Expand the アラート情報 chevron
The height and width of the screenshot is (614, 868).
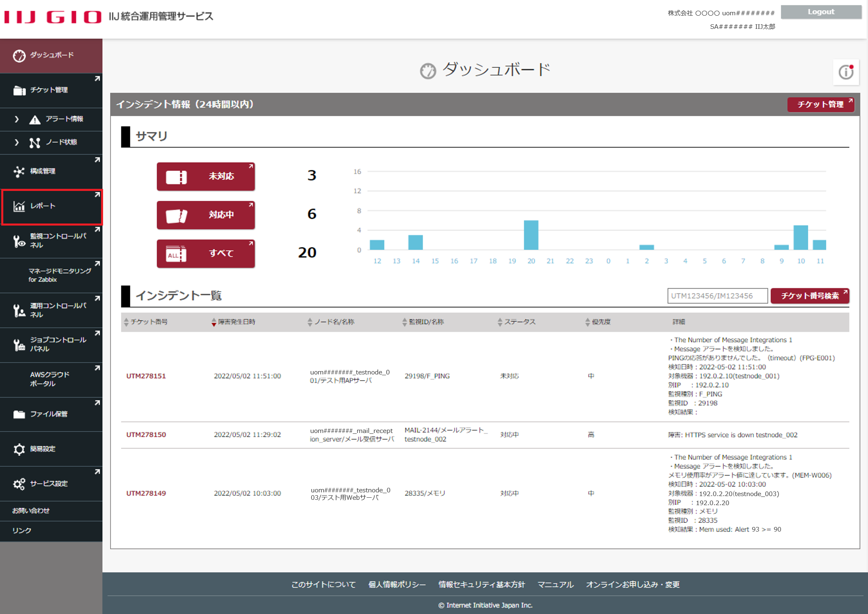coord(16,119)
